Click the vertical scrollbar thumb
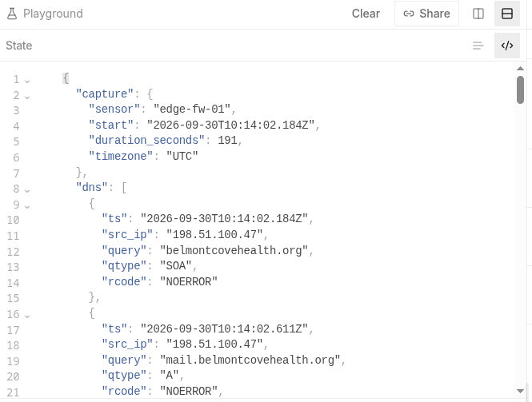 click(520, 90)
